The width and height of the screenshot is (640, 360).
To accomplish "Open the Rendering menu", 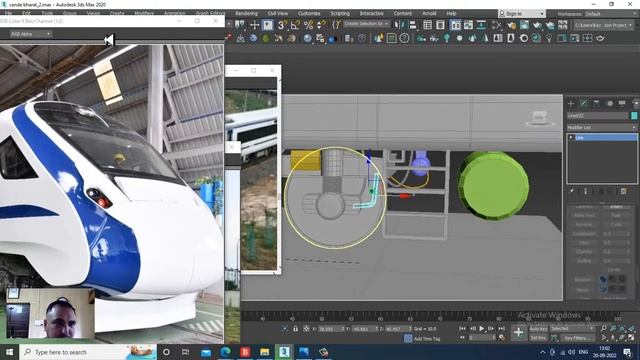I will pyautogui.click(x=246, y=13).
